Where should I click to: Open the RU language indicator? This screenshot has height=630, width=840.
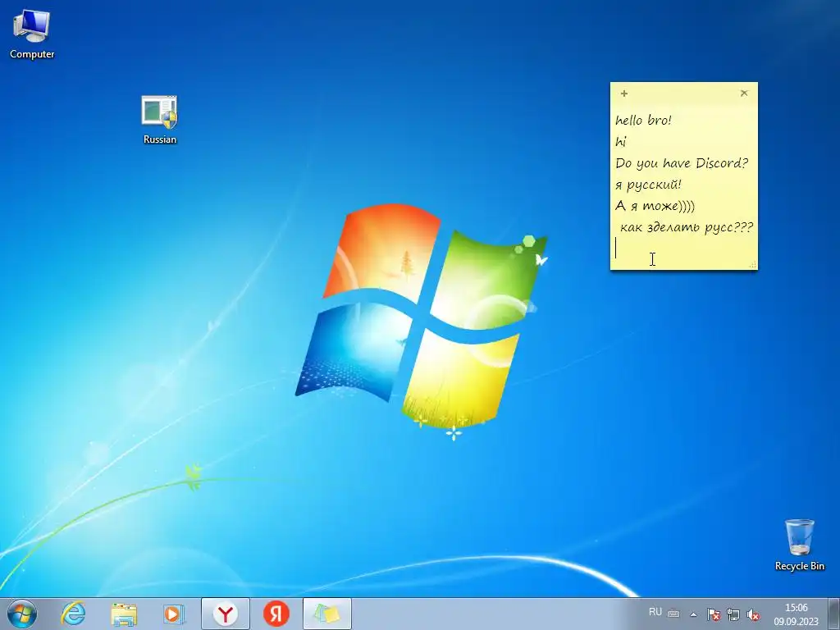tap(655, 612)
